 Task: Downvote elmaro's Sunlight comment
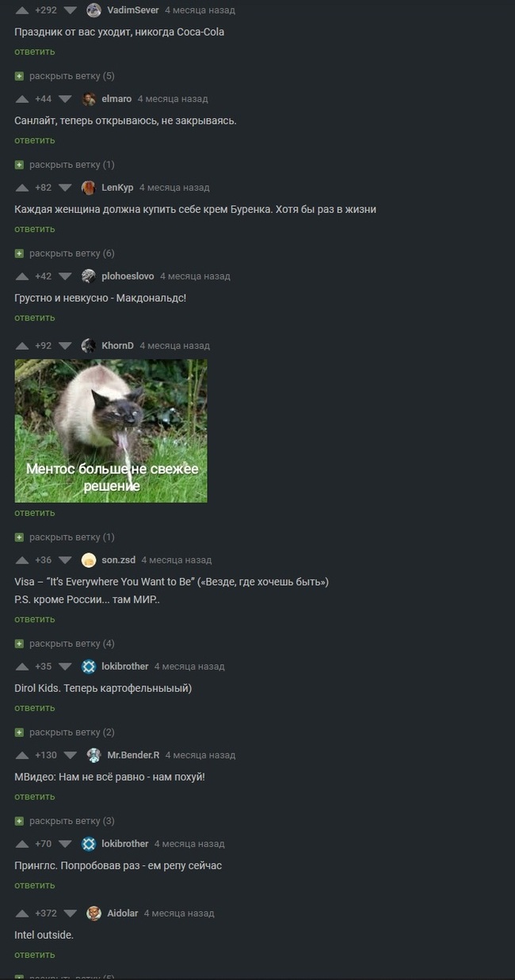65,99
